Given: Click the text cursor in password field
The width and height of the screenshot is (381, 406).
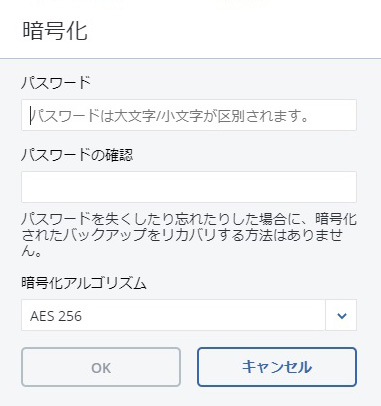Looking at the screenshot, I should [31, 115].
